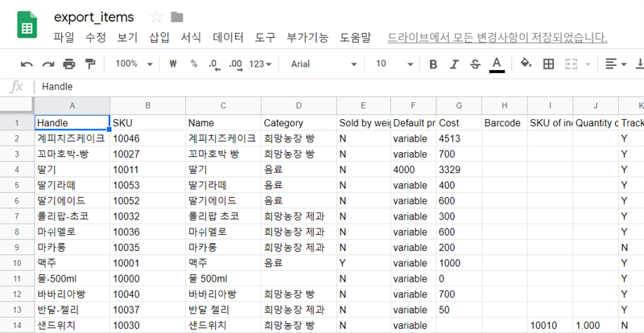Click the export_items document title
The width and height of the screenshot is (644, 333).
94,17
